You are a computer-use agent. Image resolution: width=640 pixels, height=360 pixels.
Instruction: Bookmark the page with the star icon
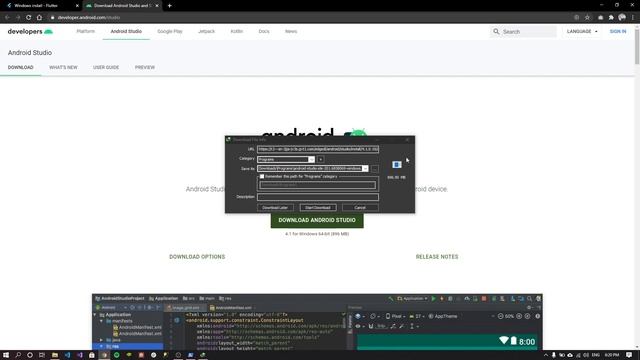click(587, 18)
